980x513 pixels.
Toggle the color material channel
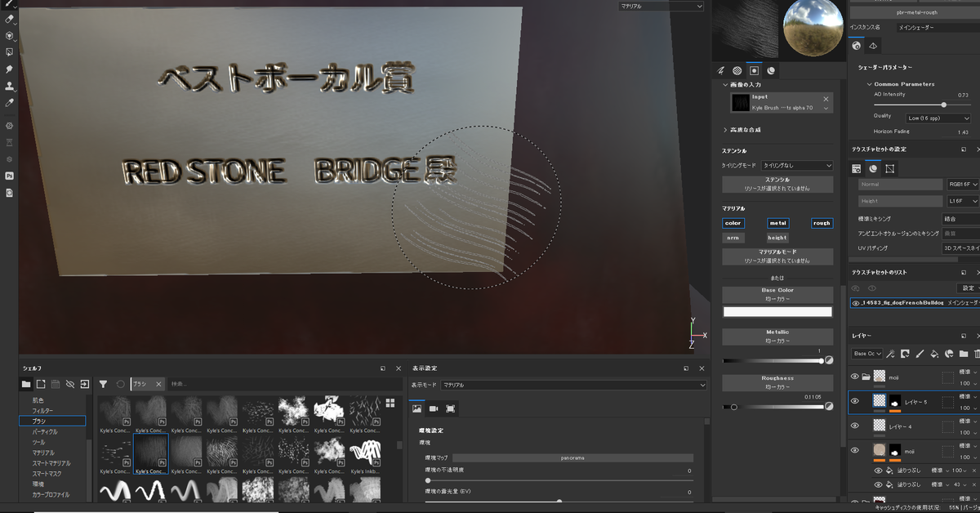click(x=733, y=223)
